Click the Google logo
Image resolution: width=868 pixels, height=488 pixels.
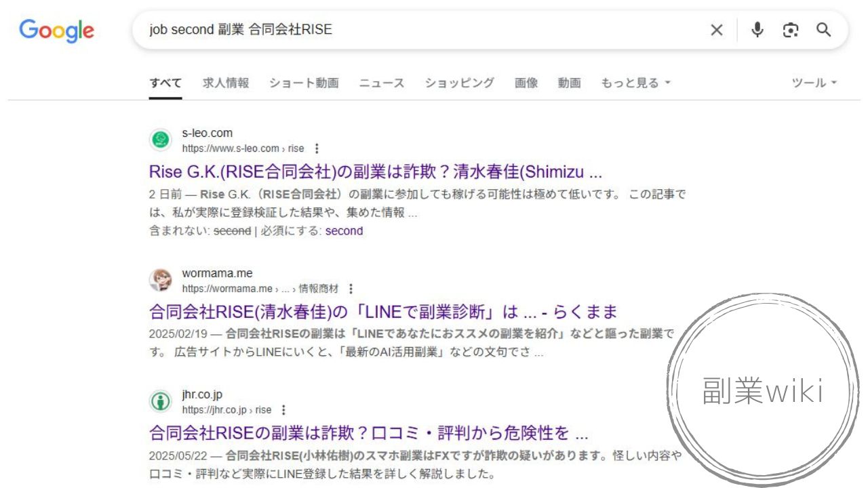(57, 30)
